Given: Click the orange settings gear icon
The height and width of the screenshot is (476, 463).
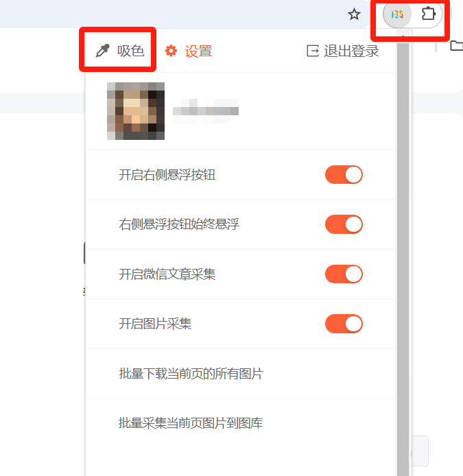Looking at the screenshot, I should [171, 51].
